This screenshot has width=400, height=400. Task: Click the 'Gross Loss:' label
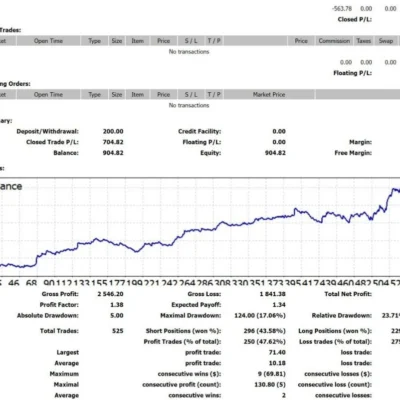pos(204,294)
